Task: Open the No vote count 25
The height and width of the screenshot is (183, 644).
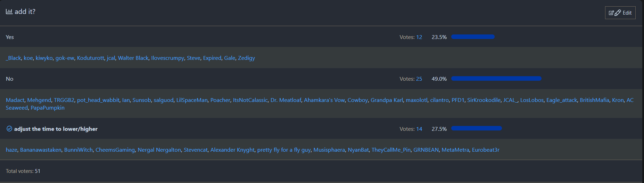Action: click(419, 79)
